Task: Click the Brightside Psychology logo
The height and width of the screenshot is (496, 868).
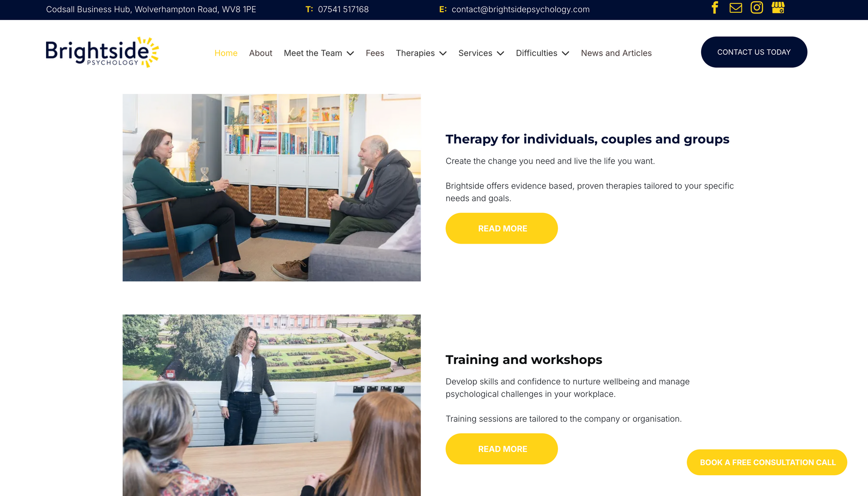Action: (x=102, y=52)
